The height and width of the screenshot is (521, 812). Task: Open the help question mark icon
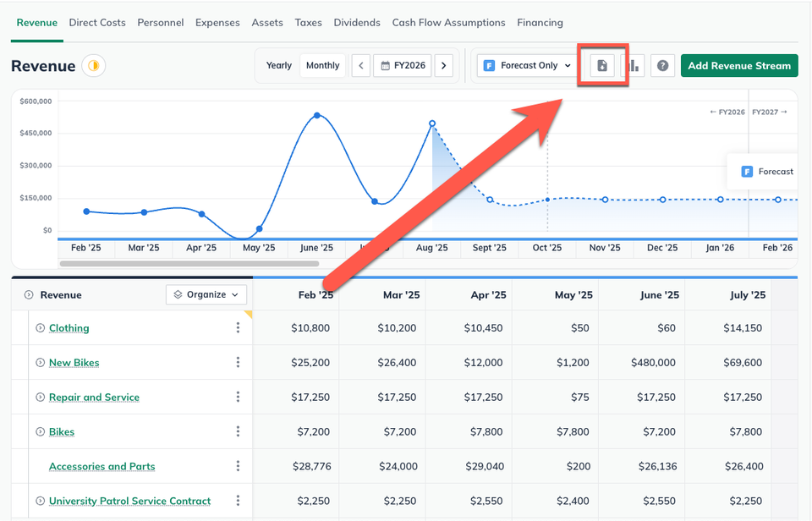click(662, 66)
